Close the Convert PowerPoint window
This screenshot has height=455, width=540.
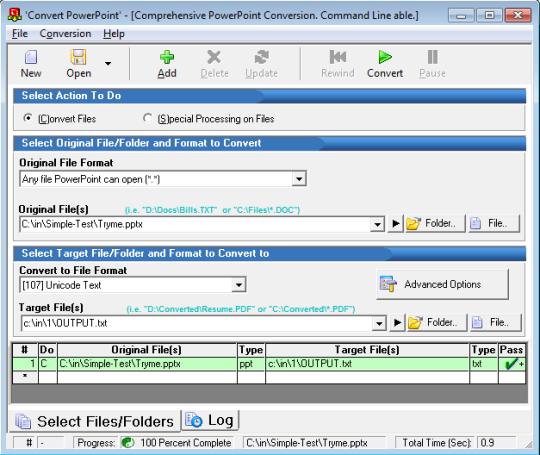[518, 15]
